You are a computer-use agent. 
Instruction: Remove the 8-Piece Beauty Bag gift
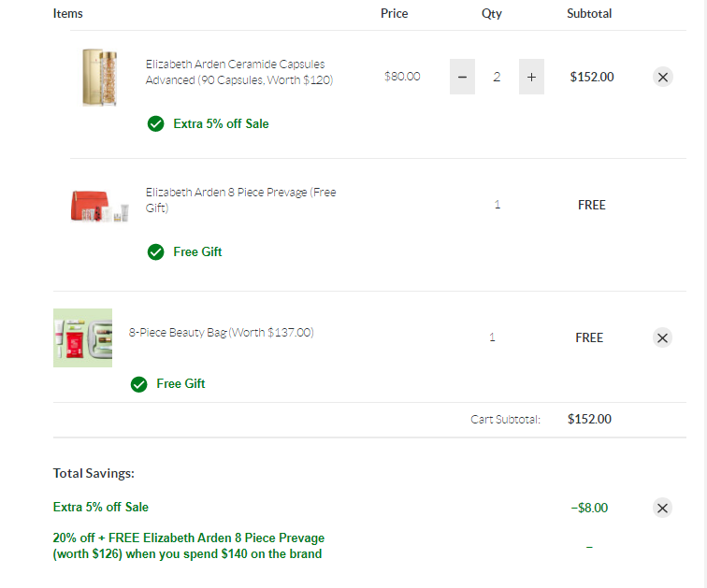[x=662, y=337]
